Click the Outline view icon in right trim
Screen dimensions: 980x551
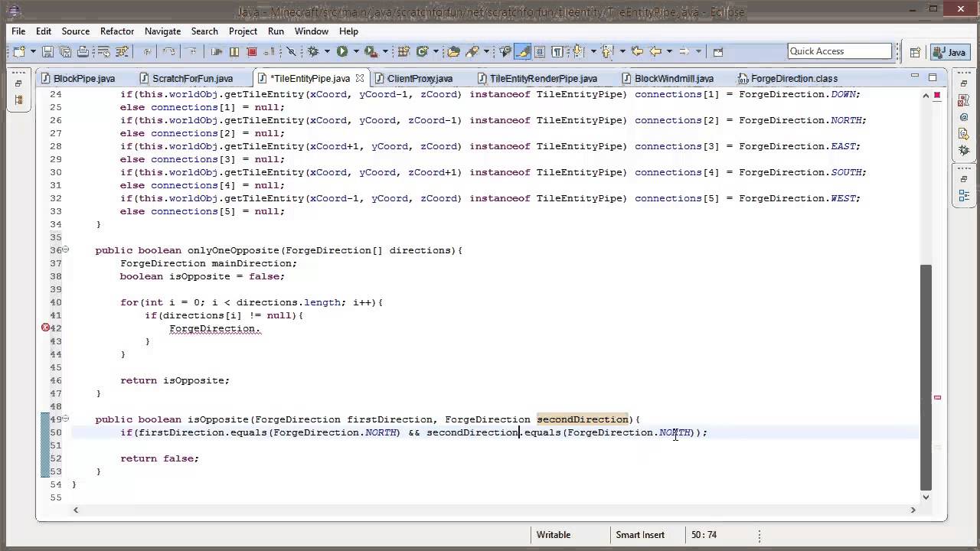(964, 196)
